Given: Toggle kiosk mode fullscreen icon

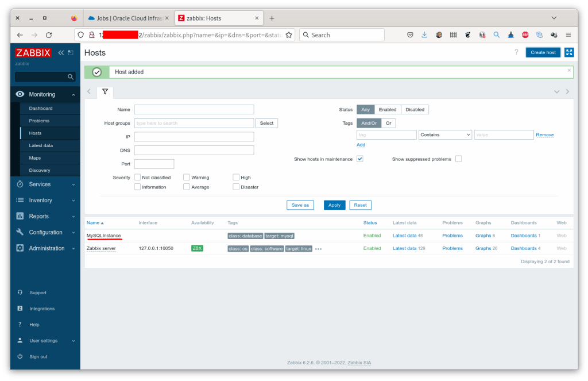Looking at the screenshot, I should [569, 52].
